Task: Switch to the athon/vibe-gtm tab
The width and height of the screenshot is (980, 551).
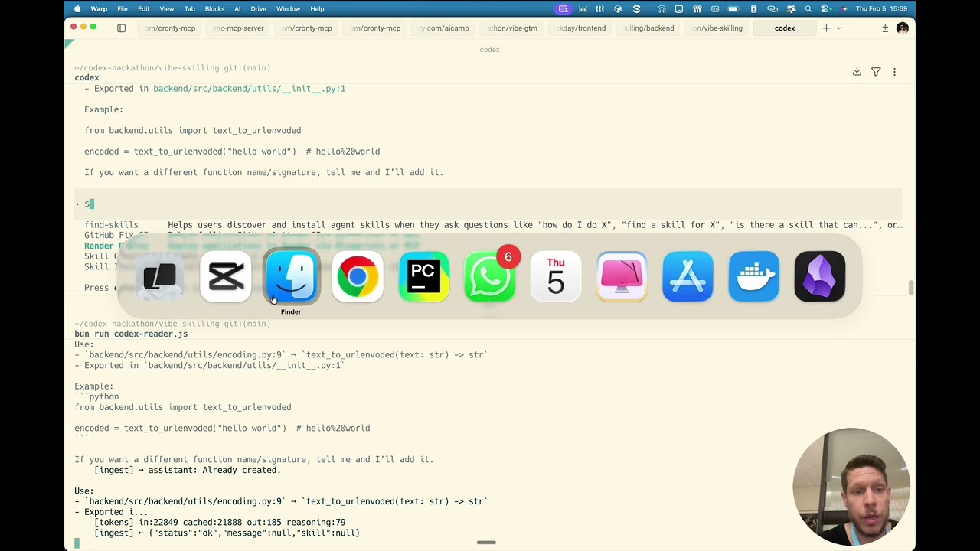Action: (512, 28)
